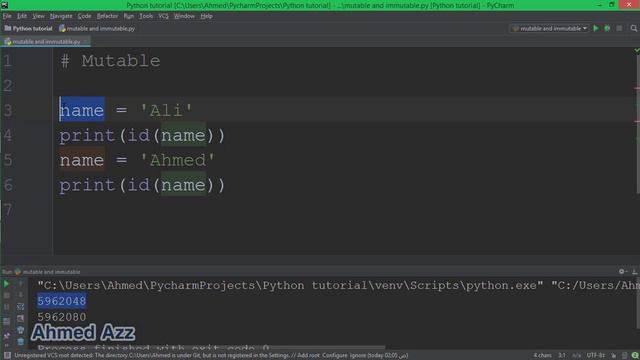Click the Run panel stop button
Viewport: 640px width, 360px height.
point(6,295)
